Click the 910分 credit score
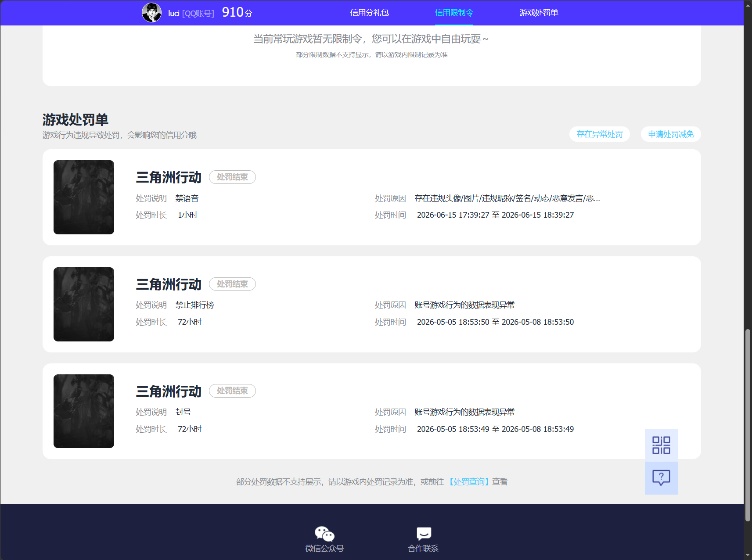Image resolution: width=752 pixels, height=560 pixels. [x=237, y=12]
